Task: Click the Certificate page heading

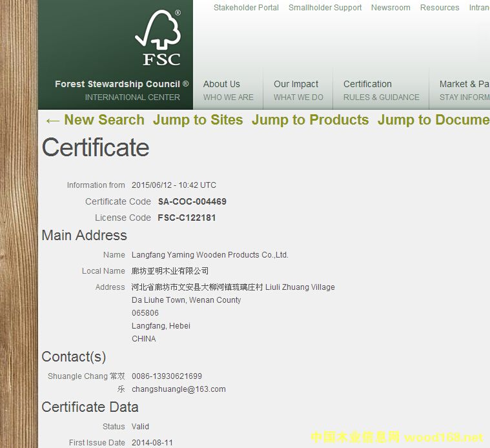Action: 96,148
